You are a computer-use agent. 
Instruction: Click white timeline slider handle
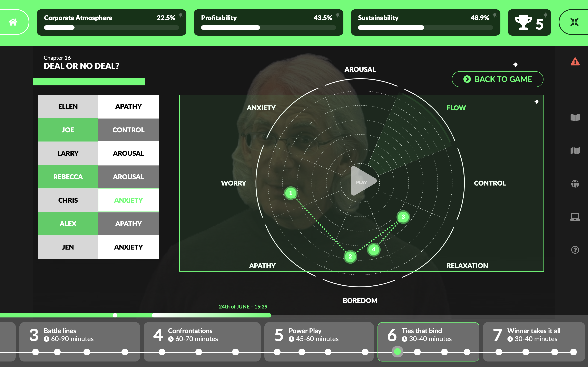pyautogui.click(x=115, y=315)
